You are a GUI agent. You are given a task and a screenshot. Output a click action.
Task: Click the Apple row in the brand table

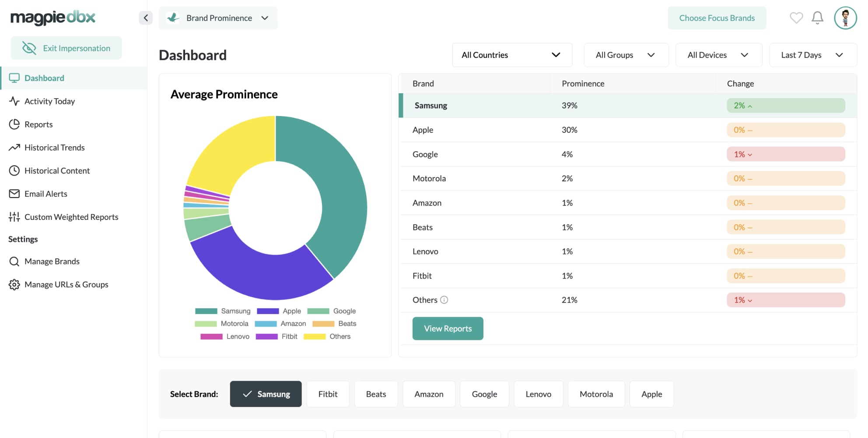tap(627, 130)
